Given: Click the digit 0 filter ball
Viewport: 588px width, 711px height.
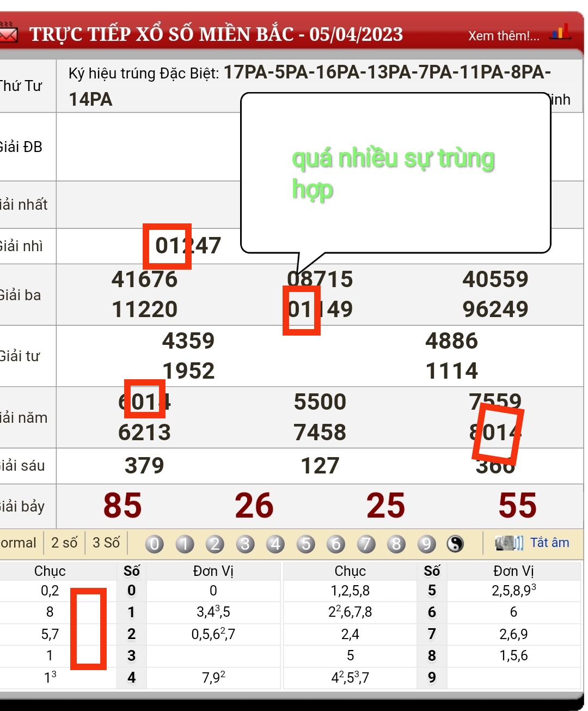Looking at the screenshot, I should coord(155,544).
